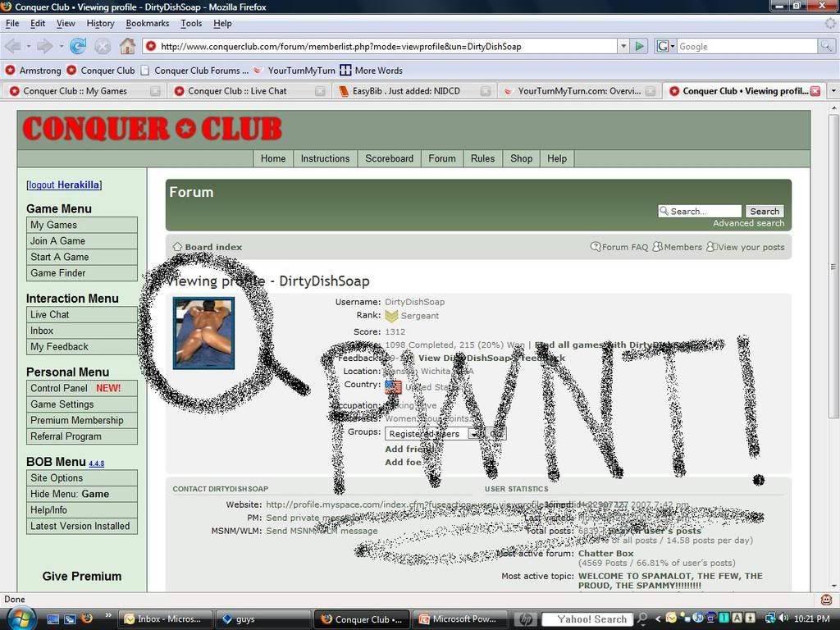This screenshot has width=840, height=630.
Task: Click the Send MSNM/WLM message link
Action: pyautogui.click(x=322, y=531)
